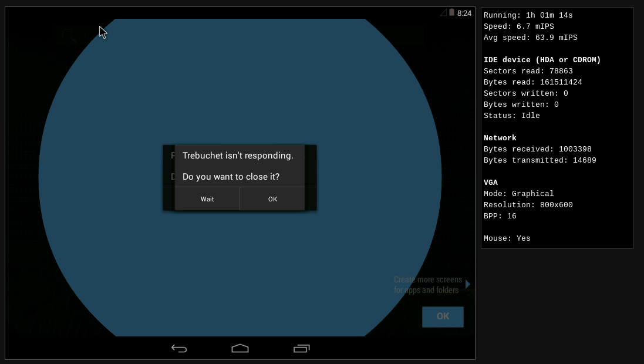
Task: Dismiss the screens tutorial with OK
Action: [x=443, y=316]
